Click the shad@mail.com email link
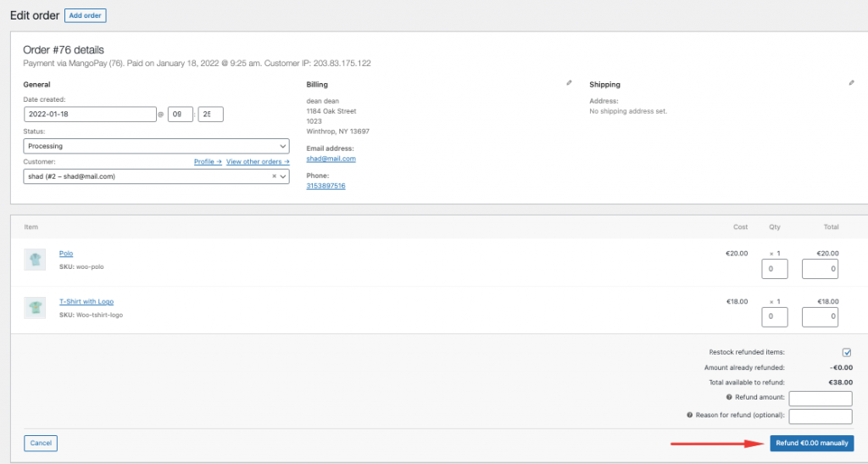 click(331, 159)
